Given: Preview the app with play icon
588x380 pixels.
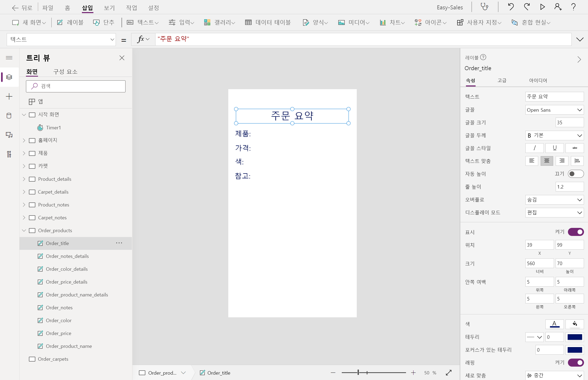Looking at the screenshot, I should 543,7.
